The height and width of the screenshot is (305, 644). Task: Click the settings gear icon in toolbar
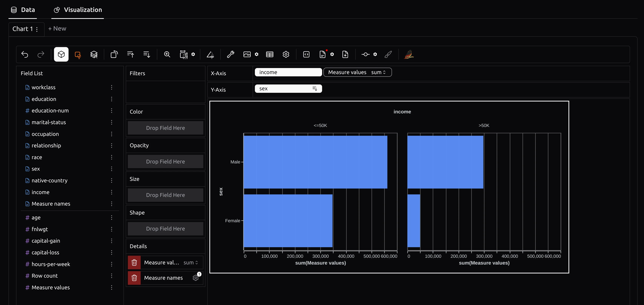click(286, 54)
